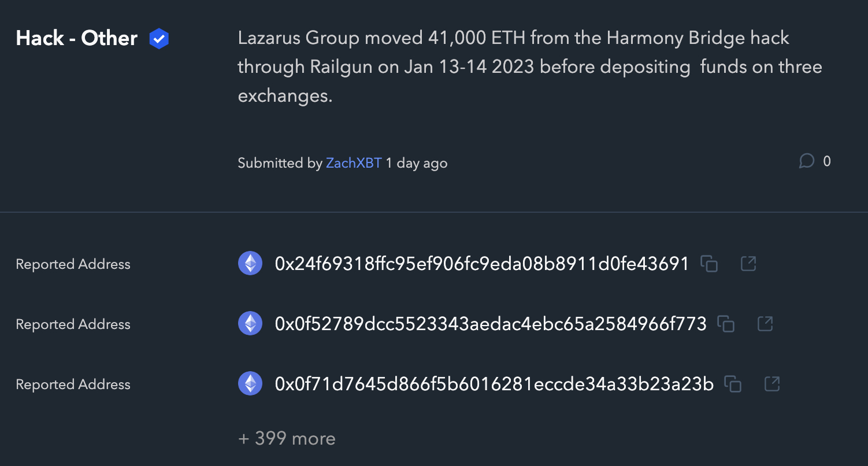Copy the address starting with 0x24f69318

pyautogui.click(x=709, y=264)
